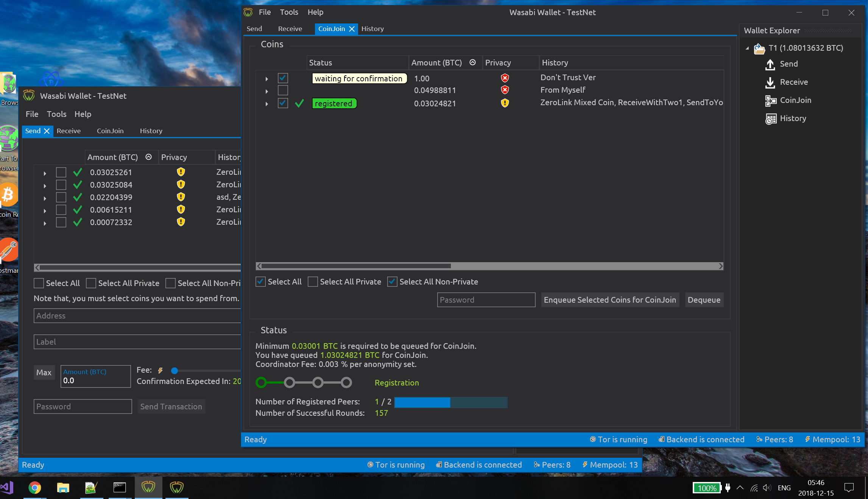Collapse the T1 wallet in Wallet Explorer
The image size is (868, 499).
[747, 48]
